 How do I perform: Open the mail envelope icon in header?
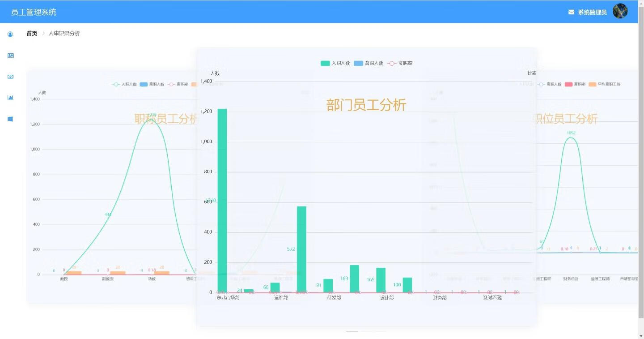click(571, 12)
